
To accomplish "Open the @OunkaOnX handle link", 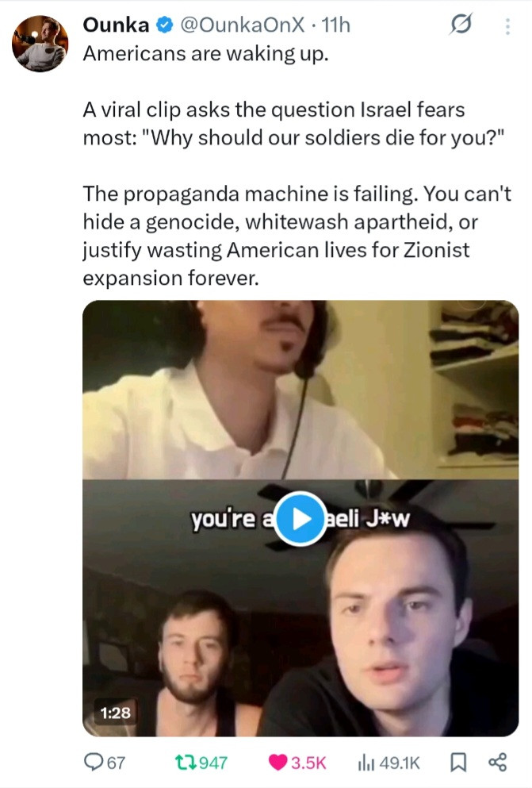I will pos(242,25).
